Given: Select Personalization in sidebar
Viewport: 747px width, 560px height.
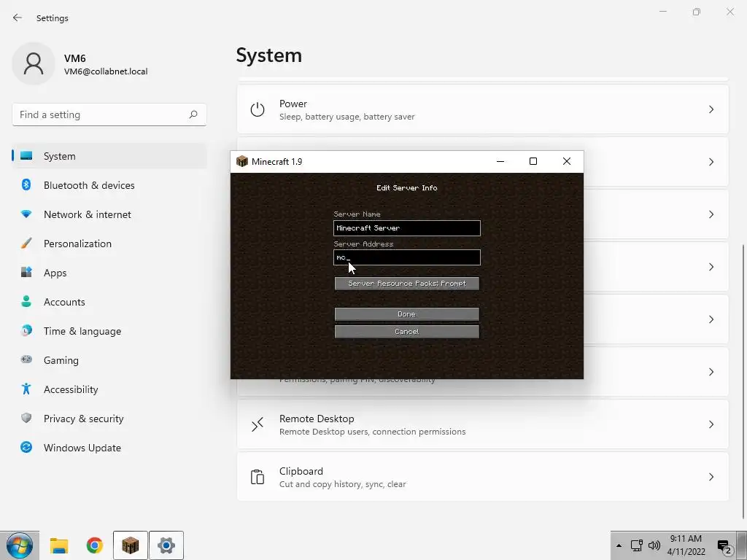Looking at the screenshot, I should (x=77, y=244).
